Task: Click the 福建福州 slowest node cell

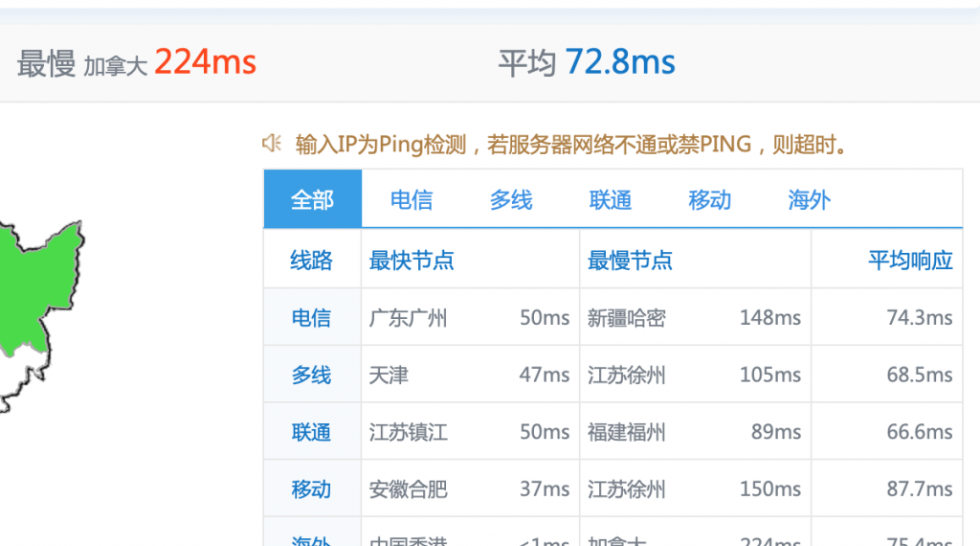Action: tap(626, 432)
